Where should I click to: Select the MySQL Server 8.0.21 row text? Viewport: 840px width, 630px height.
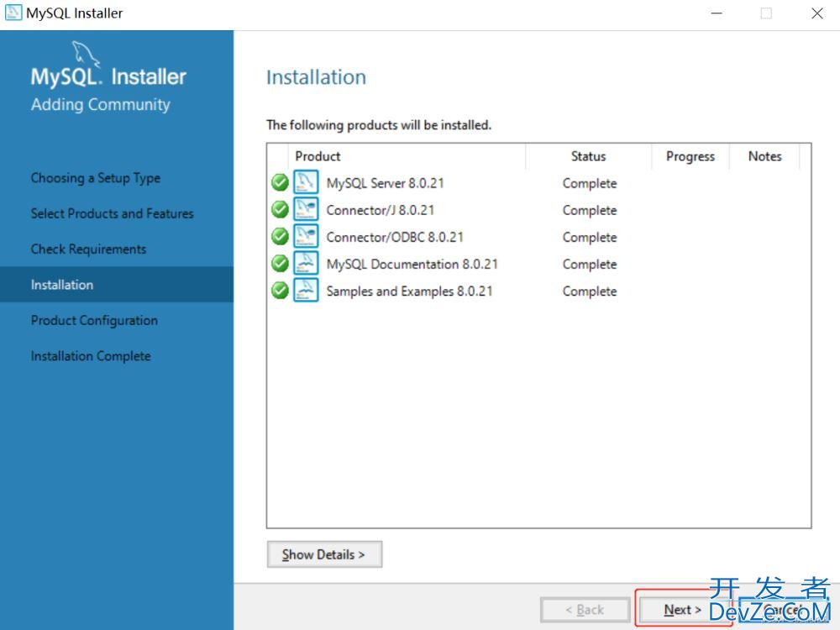click(386, 183)
